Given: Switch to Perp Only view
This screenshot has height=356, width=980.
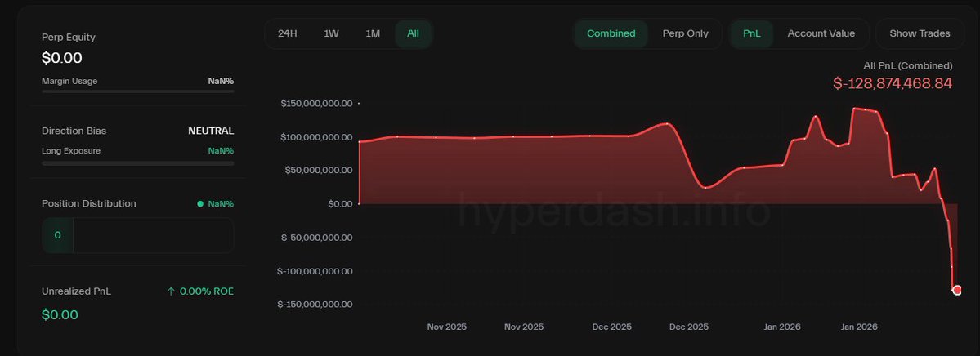Looking at the screenshot, I should (686, 33).
